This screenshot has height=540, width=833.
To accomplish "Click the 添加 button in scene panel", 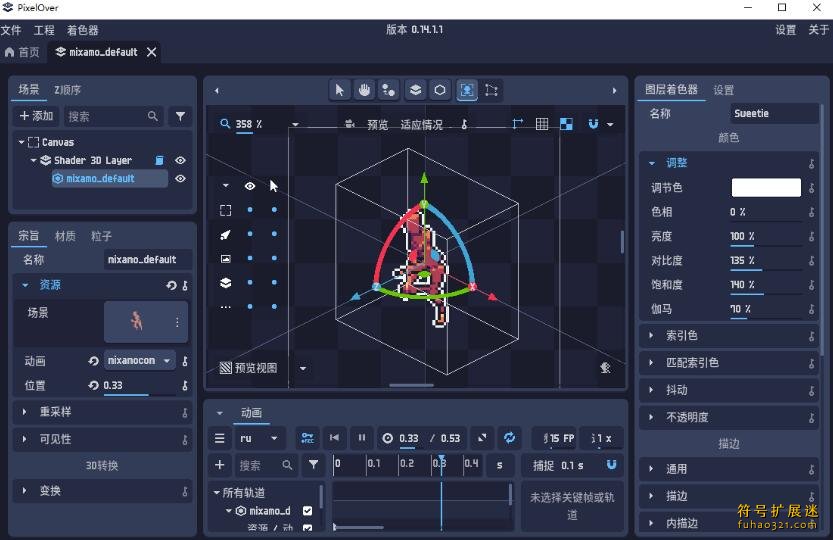I will pos(37,116).
